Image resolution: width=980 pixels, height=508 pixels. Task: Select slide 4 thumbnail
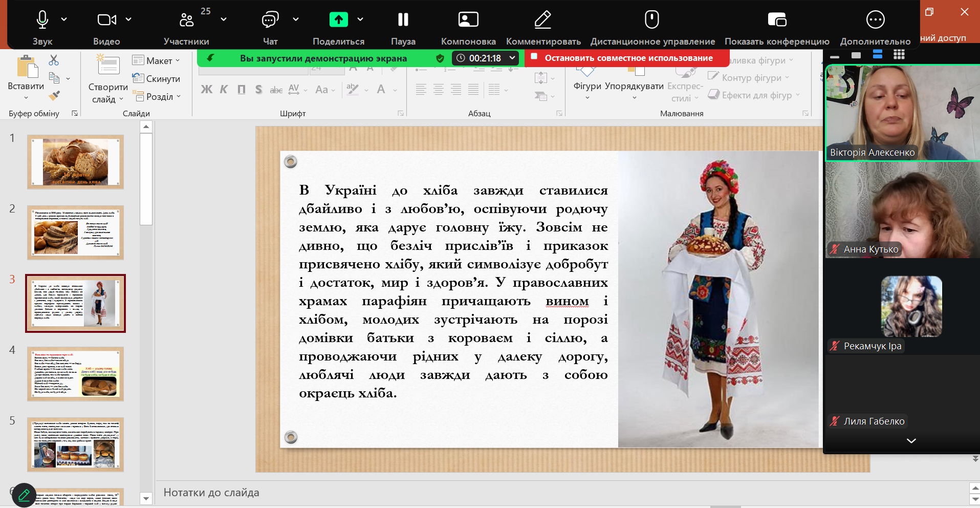pyautogui.click(x=76, y=374)
